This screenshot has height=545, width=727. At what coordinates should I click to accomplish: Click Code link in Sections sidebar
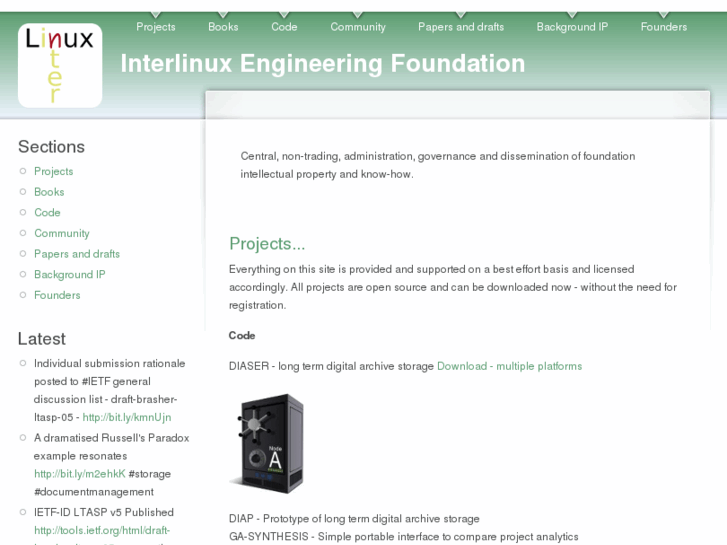pyautogui.click(x=47, y=212)
